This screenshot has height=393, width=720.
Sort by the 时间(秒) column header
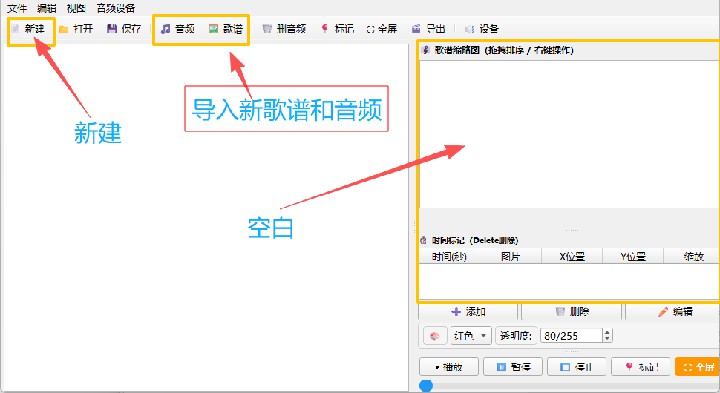(449, 256)
